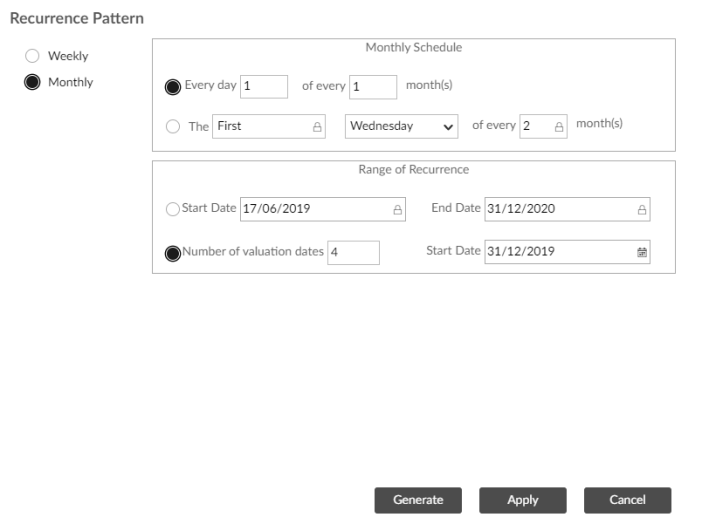Select Number of valuation dates radio
The width and height of the screenshot is (702, 524).
172,253
